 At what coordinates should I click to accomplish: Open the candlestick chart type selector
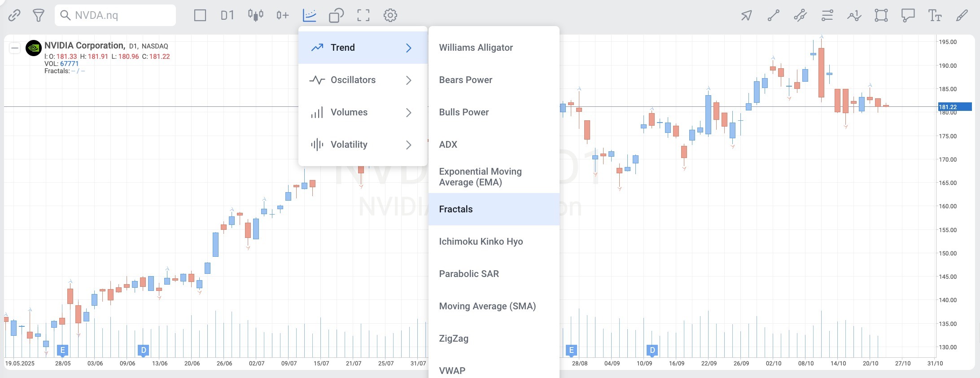(255, 15)
